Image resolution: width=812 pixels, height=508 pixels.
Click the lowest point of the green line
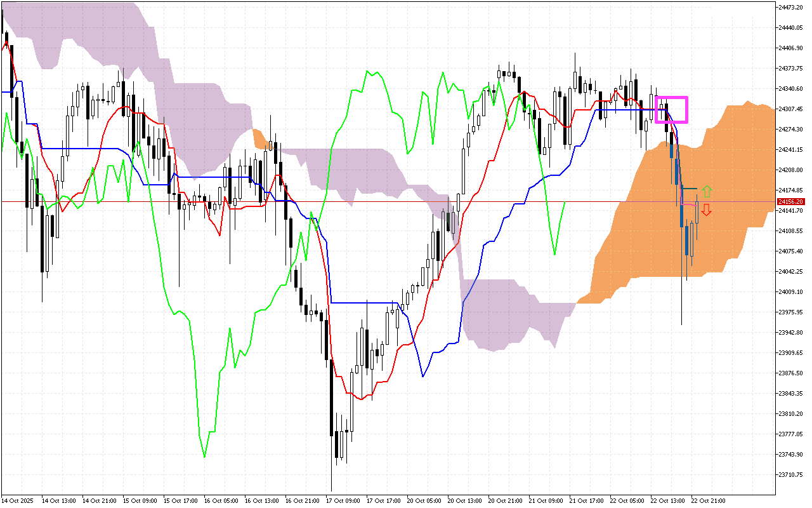(x=204, y=456)
